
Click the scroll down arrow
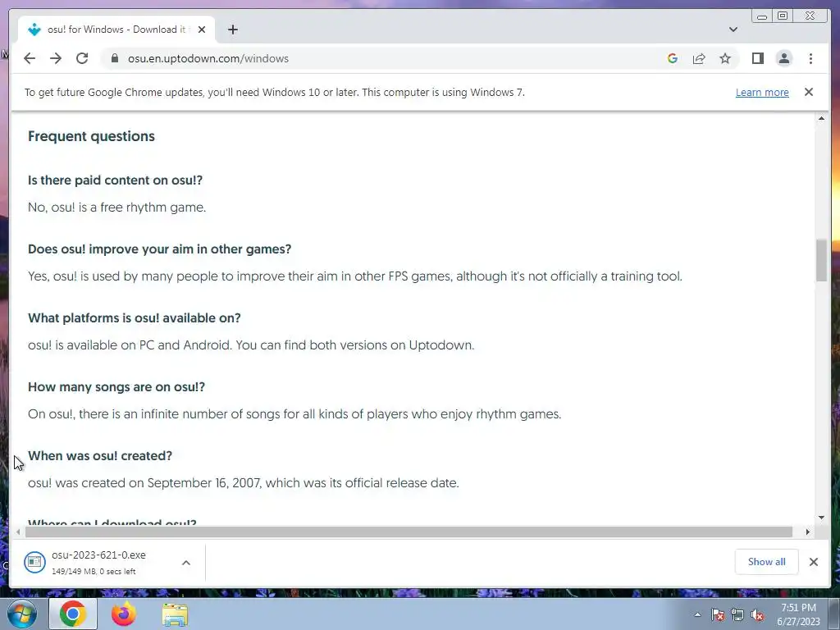click(821, 518)
